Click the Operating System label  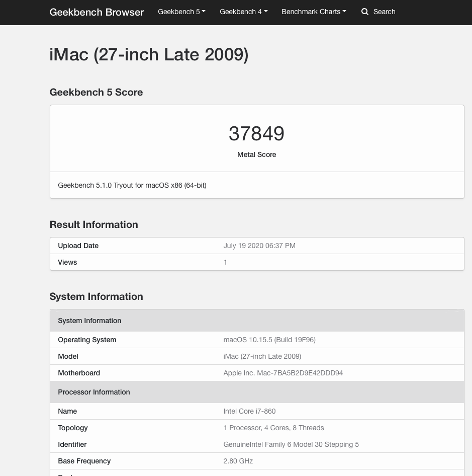click(x=87, y=340)
